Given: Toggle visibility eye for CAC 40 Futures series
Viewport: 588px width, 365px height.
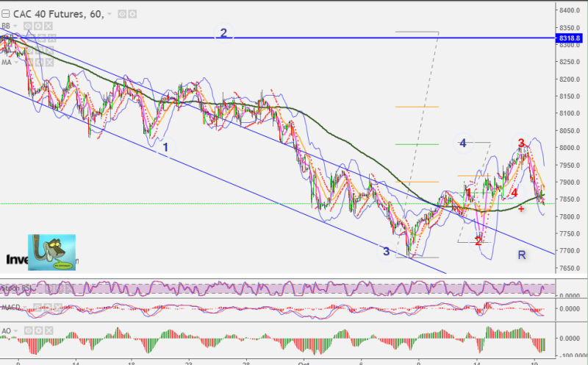Looking at the screenshot, I should (x=122, y=14).
